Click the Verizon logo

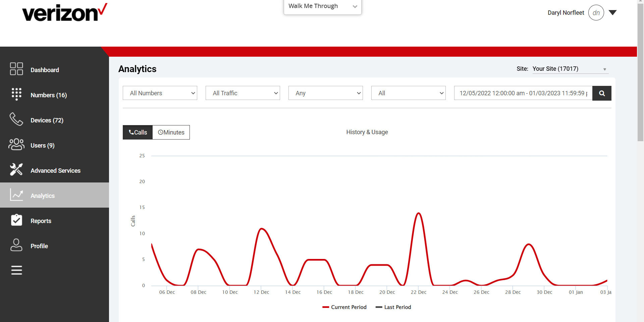(64, 13)
